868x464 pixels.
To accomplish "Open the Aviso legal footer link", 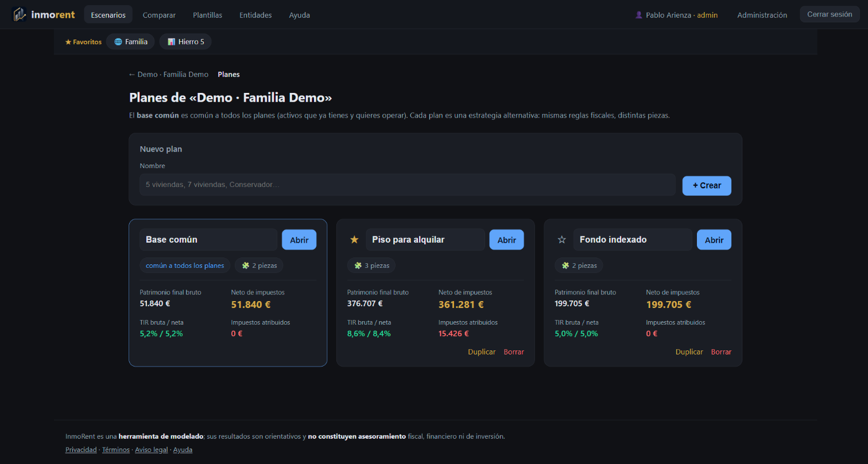I will coord(152,450).
